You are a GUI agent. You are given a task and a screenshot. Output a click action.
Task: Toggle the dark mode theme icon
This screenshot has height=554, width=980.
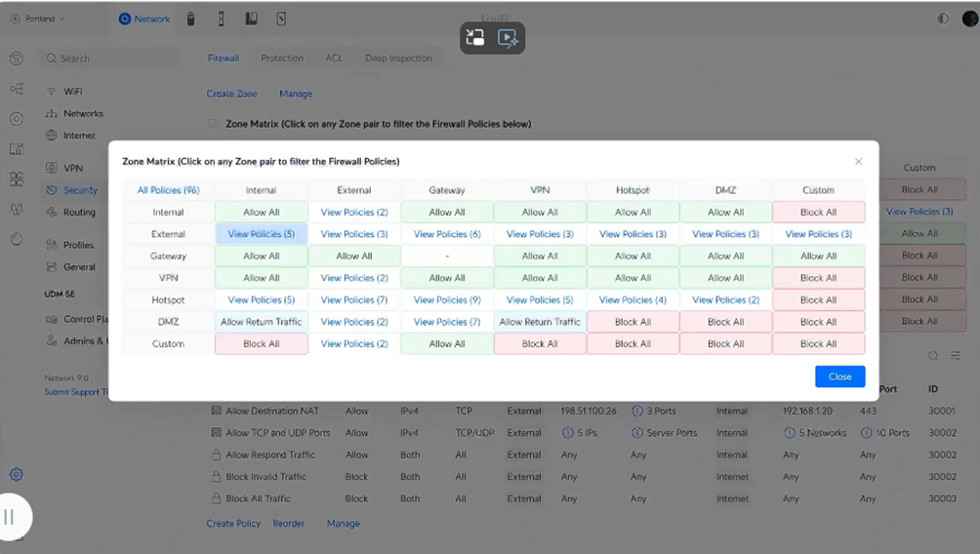click(x=943, y=19)
